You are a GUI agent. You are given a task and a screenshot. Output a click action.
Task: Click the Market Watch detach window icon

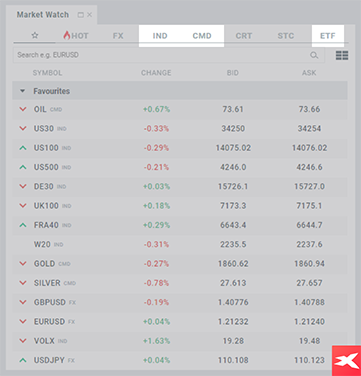(80, 15)
